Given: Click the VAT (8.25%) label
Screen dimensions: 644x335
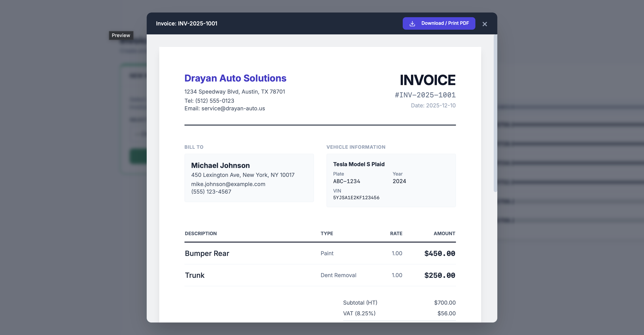Looking at the screenshot, I should 359,313.
